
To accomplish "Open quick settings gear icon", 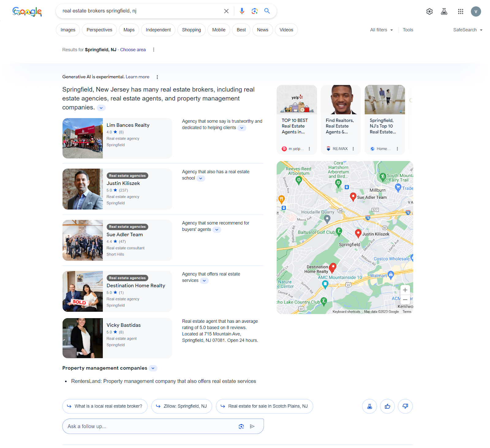I will tap(429, 12).
